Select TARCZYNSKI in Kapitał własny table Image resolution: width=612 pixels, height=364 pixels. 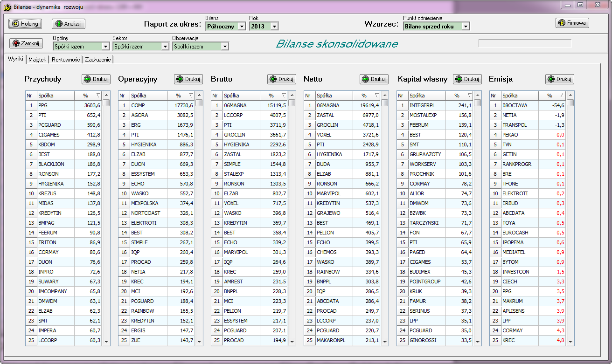[x=435, y=223]
